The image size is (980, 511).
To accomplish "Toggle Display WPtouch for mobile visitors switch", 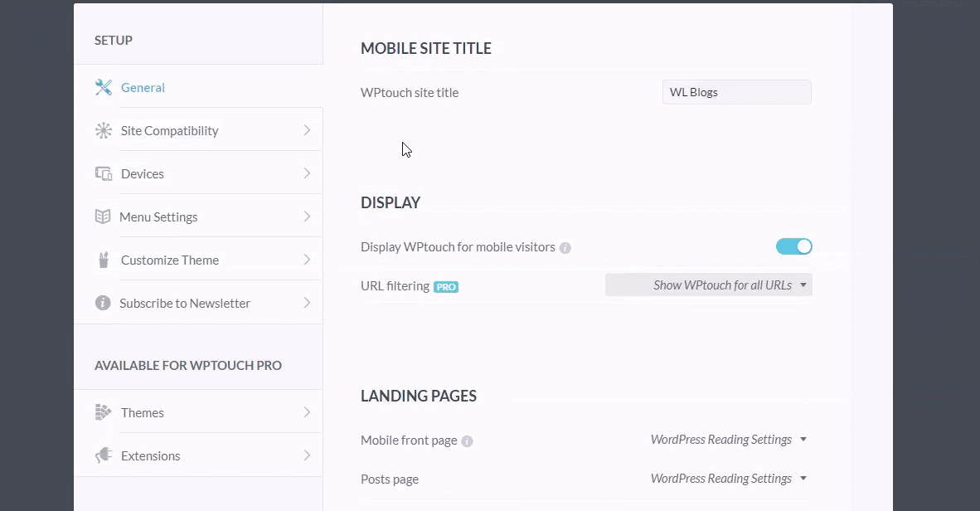I will pyautogui.click(x=793, y=246).
